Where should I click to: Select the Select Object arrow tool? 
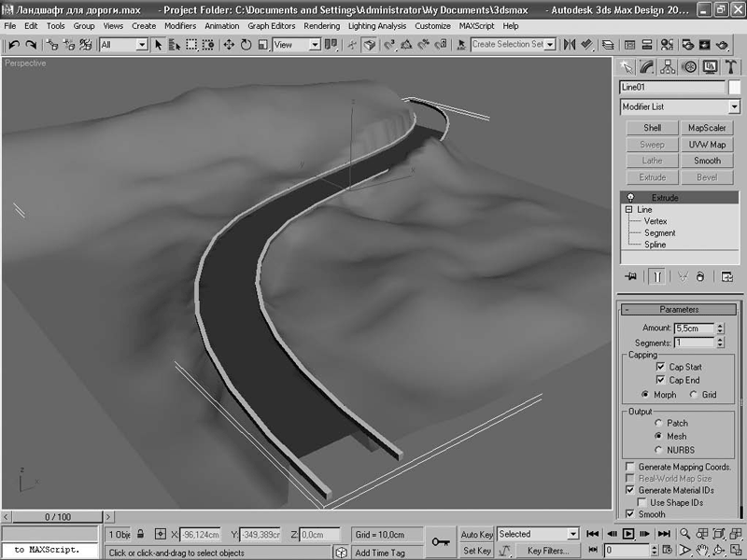tap(158, 45)
